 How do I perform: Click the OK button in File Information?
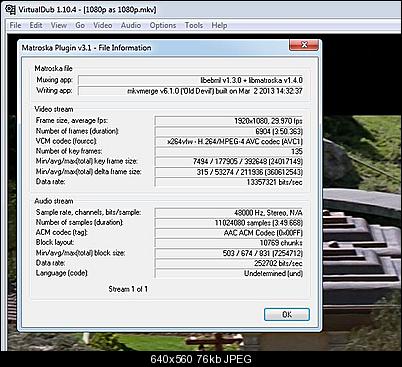tap(287, 314)
